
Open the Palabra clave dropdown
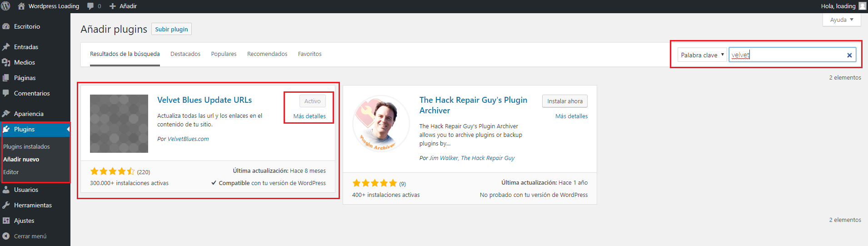pyautogui.click(x=702, y=55)
